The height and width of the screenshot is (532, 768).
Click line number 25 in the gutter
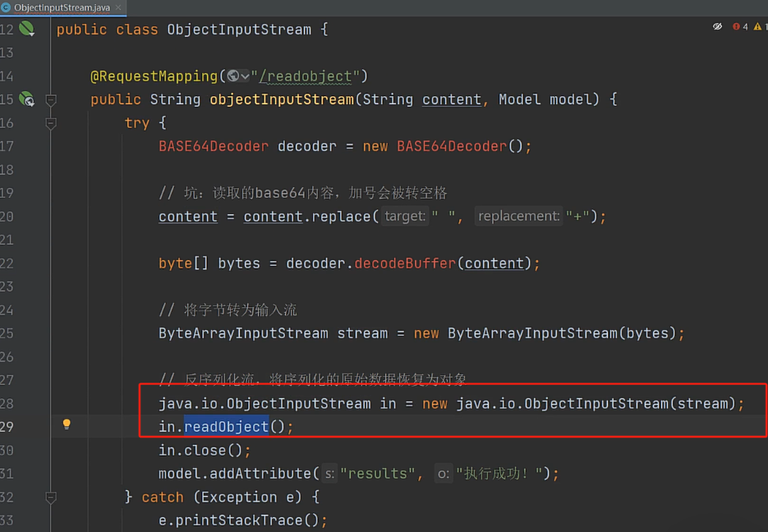7,333
